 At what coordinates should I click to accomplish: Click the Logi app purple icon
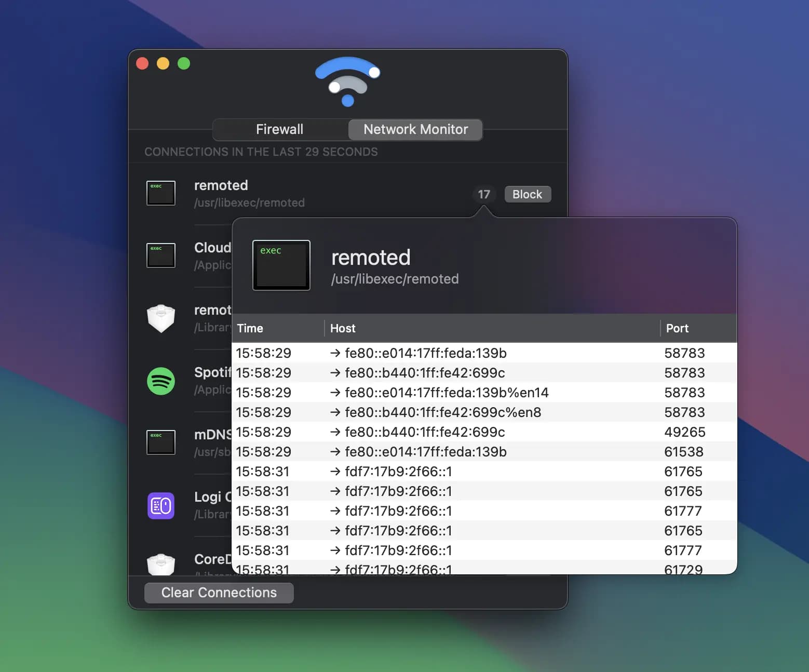161,505
